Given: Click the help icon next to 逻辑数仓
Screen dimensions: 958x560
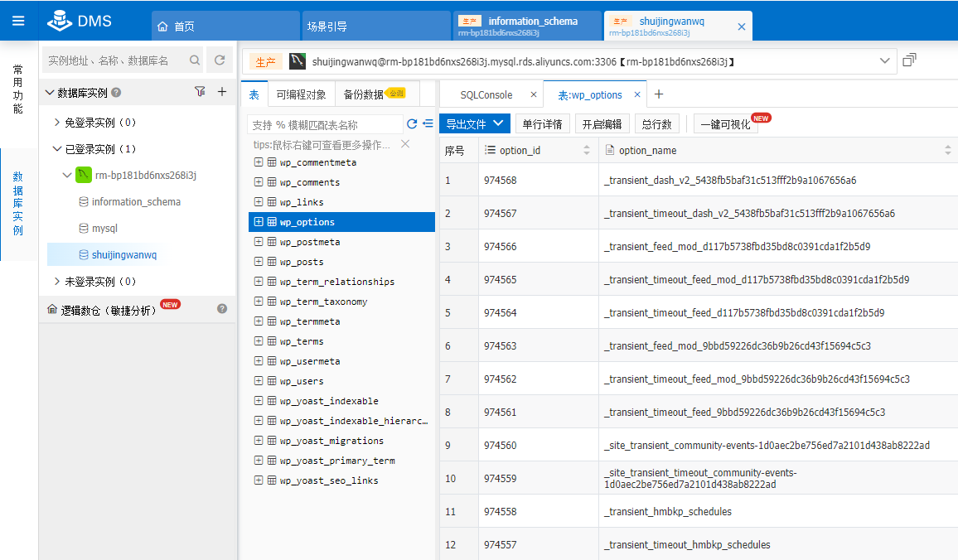Looking at the screenshot, I should click(222, 309).
